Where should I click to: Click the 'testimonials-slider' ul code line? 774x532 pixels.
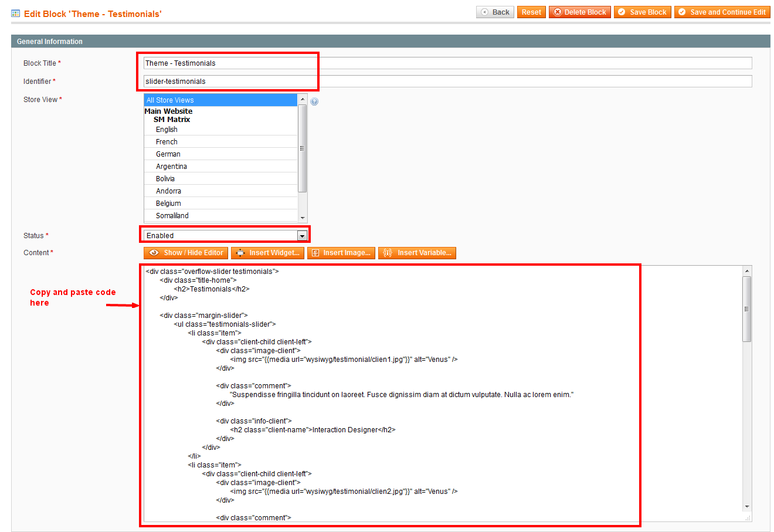(x=225, y=324)
